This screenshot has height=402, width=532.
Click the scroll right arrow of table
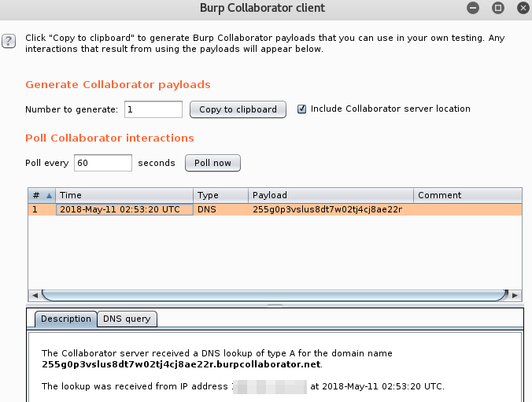click(515, 295)
